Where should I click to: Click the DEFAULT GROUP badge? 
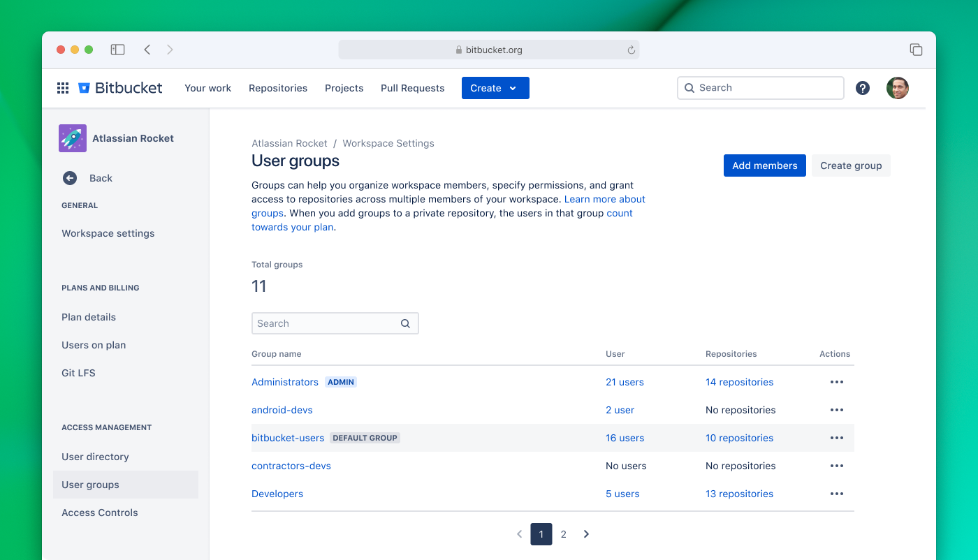tap(365, 438)
